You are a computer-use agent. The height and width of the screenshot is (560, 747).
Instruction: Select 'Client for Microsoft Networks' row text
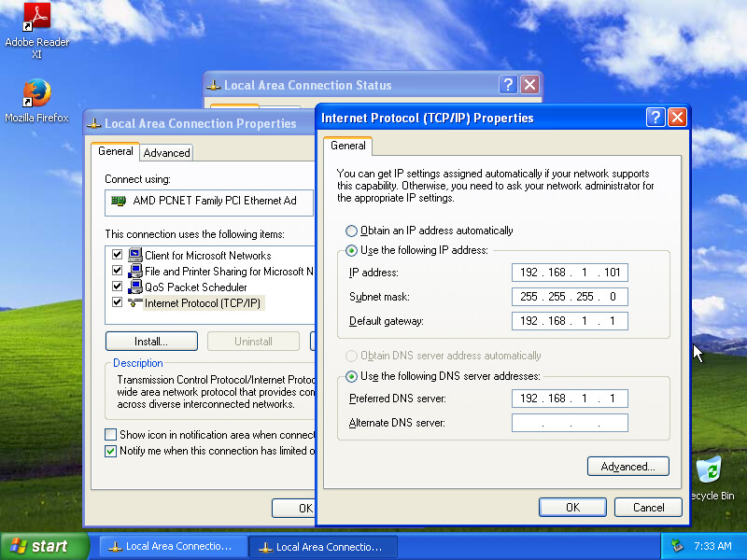pyautogui.click(x=207, y=255)
